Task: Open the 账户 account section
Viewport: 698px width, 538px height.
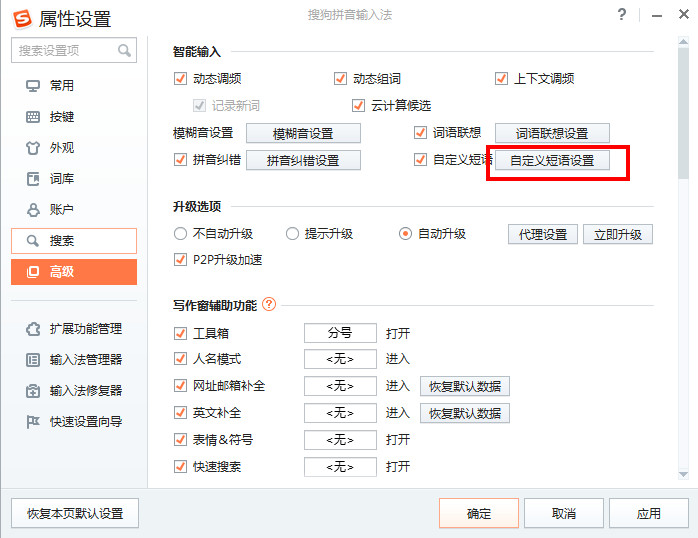Action: [x=61, y=210]
